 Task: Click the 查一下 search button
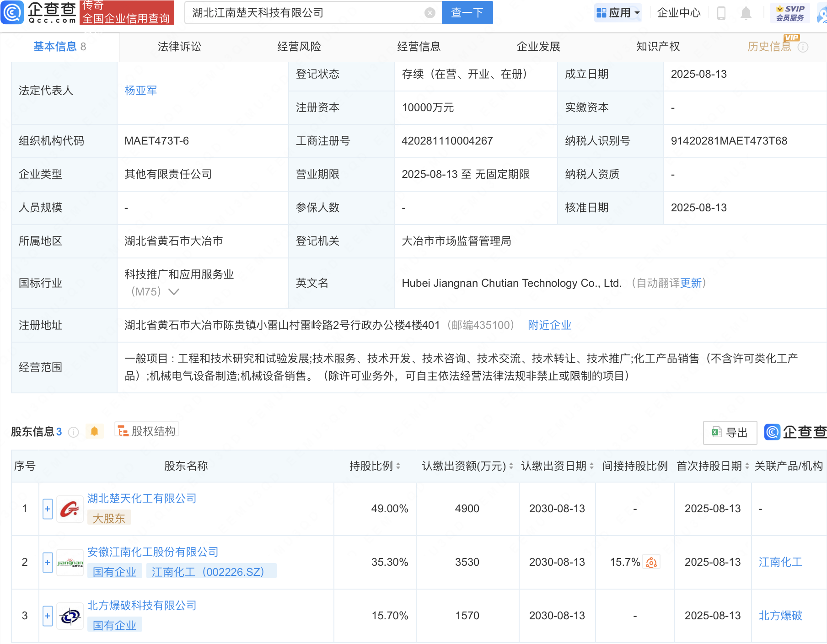click(467, 13)
